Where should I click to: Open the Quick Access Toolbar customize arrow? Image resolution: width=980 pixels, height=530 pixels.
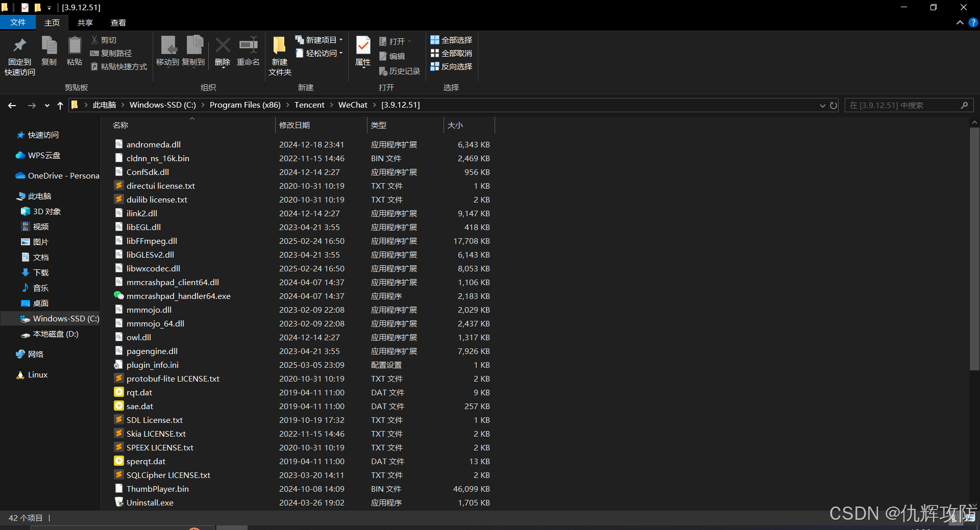pos(50,8)
